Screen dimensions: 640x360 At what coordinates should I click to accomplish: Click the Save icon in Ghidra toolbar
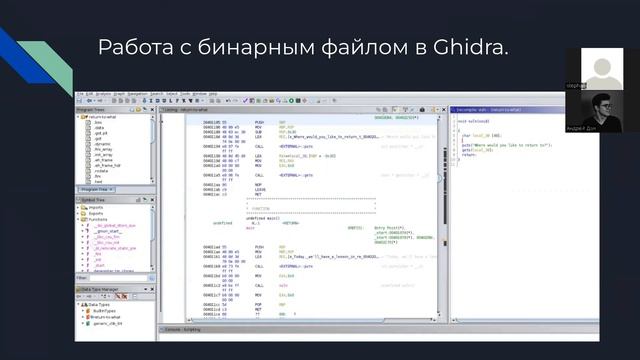[79, 100]
